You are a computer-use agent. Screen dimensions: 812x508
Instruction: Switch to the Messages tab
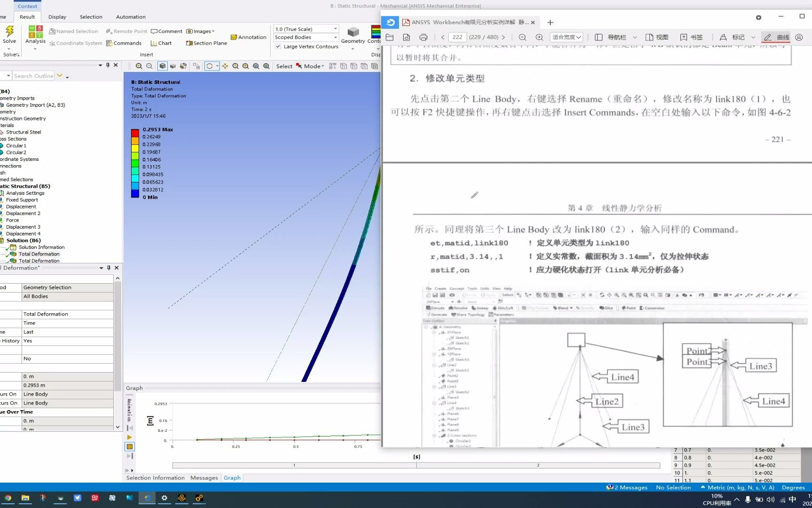(204, 477)
